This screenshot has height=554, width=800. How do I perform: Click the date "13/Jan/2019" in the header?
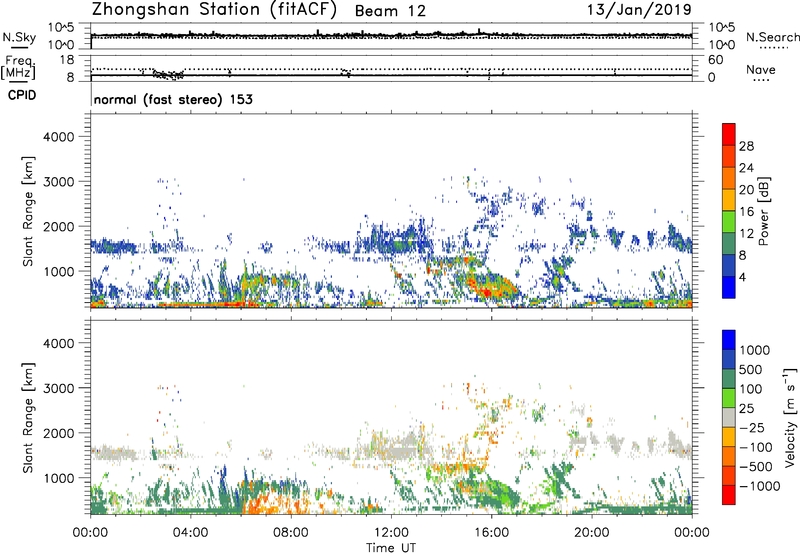(639, 10)
